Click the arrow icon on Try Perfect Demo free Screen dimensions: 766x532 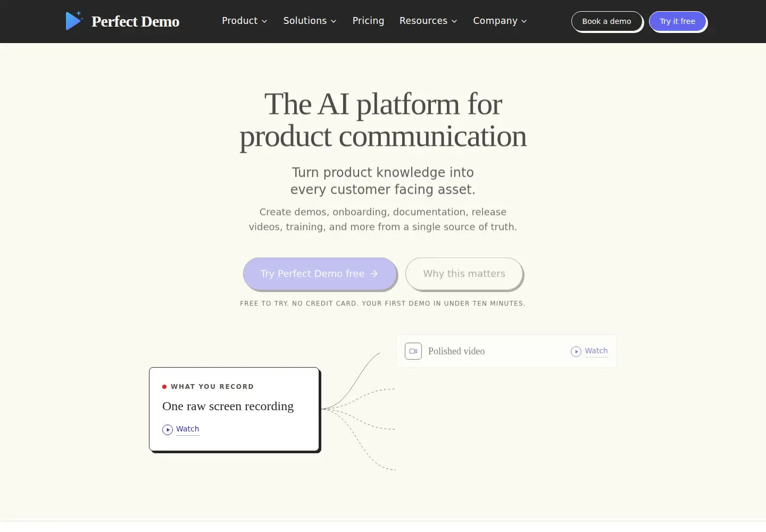pyautogui.click(x=374, y=273)
